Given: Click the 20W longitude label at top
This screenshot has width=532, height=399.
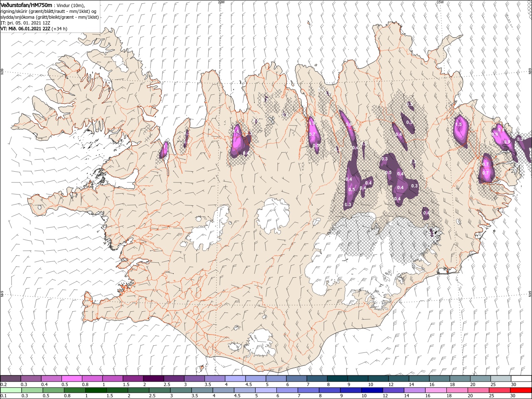Looking at the screenshot, I should [x=221, y=2].
